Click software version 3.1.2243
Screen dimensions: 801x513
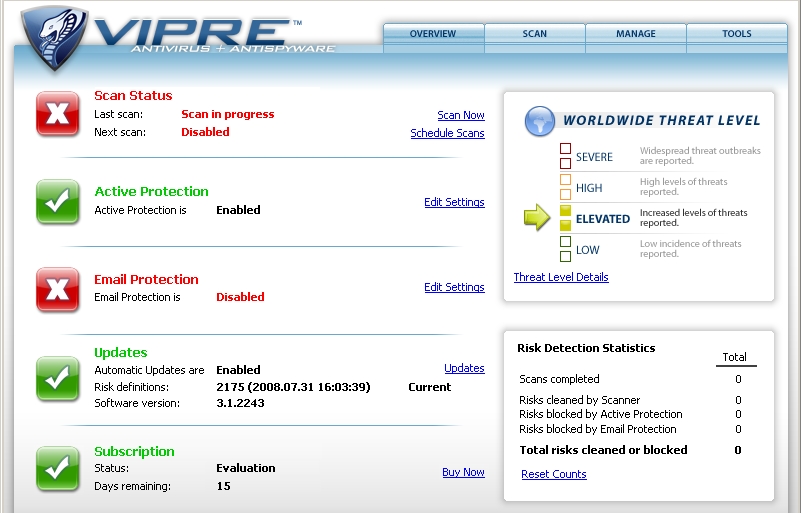pos(241,403)
